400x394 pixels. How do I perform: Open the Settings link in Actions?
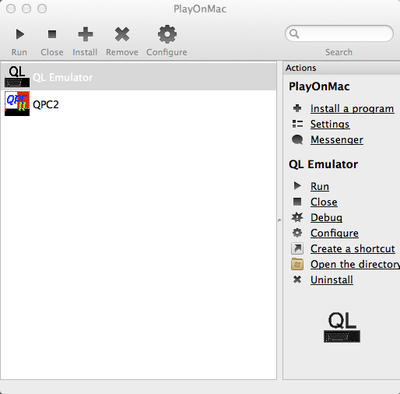tap(330, 124)
